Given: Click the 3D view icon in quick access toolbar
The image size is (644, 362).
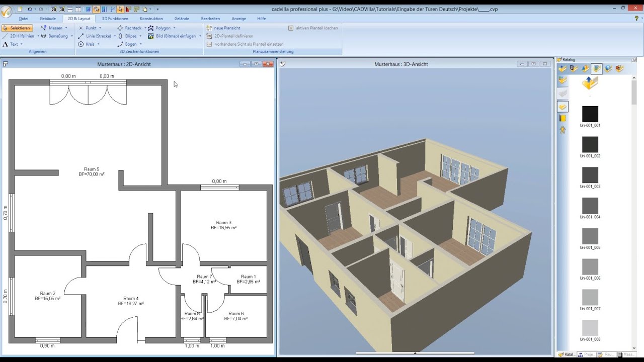Looking at the screenshot, I should [x=62, y=9].
